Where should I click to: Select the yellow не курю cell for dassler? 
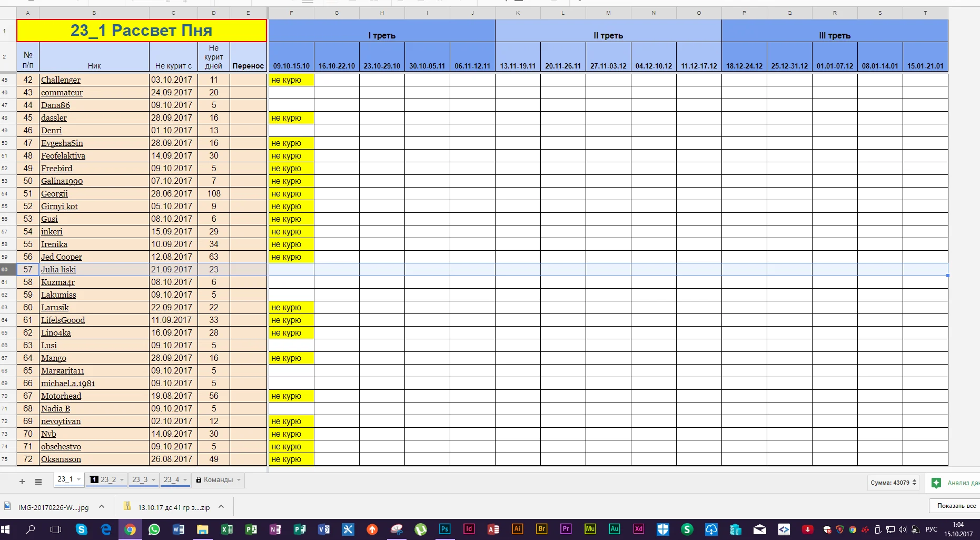click(x=291, y=118)
